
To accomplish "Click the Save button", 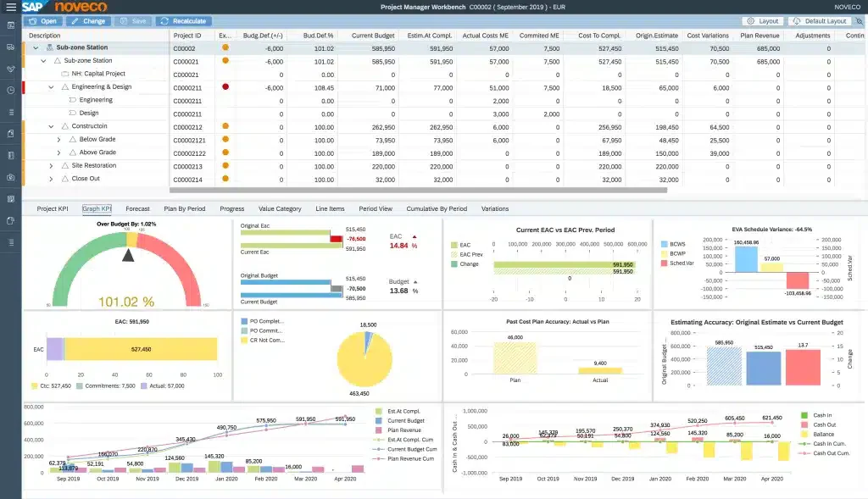I will pos(133,21).
